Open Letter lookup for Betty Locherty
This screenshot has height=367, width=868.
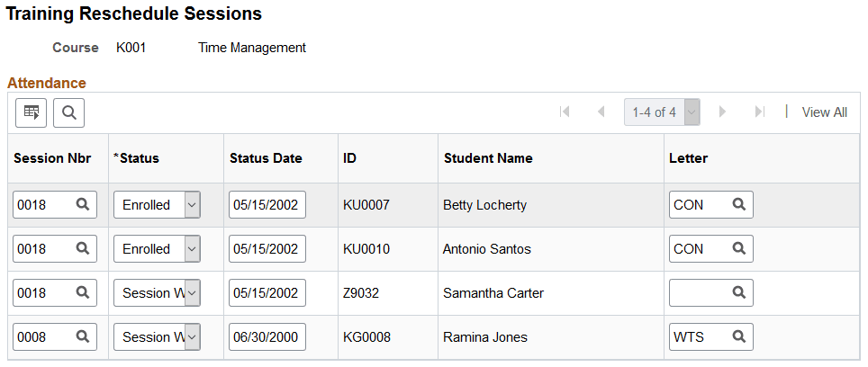738,205
